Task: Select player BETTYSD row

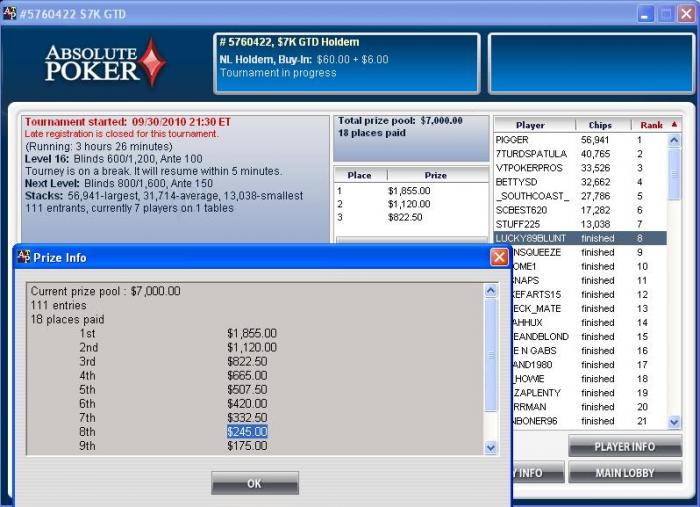Action: [x=580, y=182]
